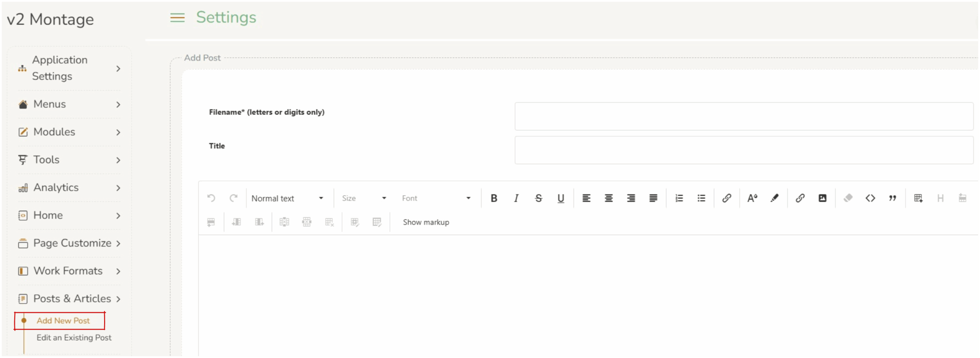Image resolution: width=980 pixels, height=358 pixels.
Task: Expand the Application Settings menu
Action: pos(69,68)
